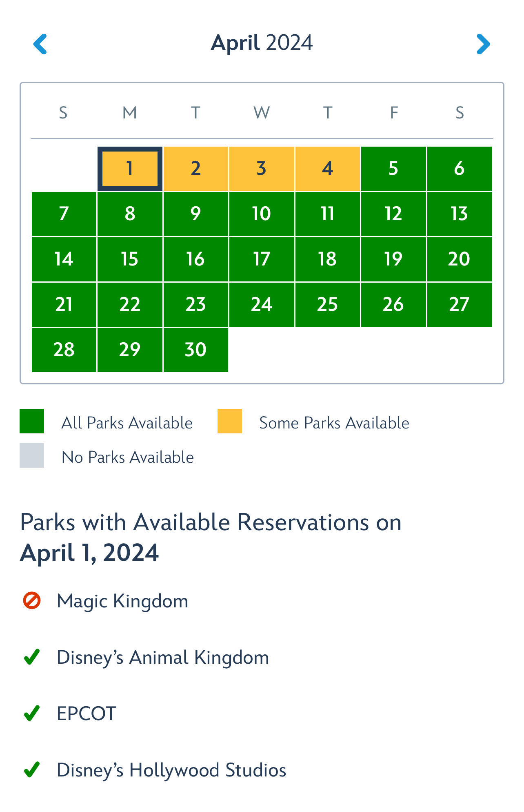Click the Magic Kingdom park name
Image resolution: width=524 pixels, height=812 pixels.
pyautogui.click(x=122, y=601)
